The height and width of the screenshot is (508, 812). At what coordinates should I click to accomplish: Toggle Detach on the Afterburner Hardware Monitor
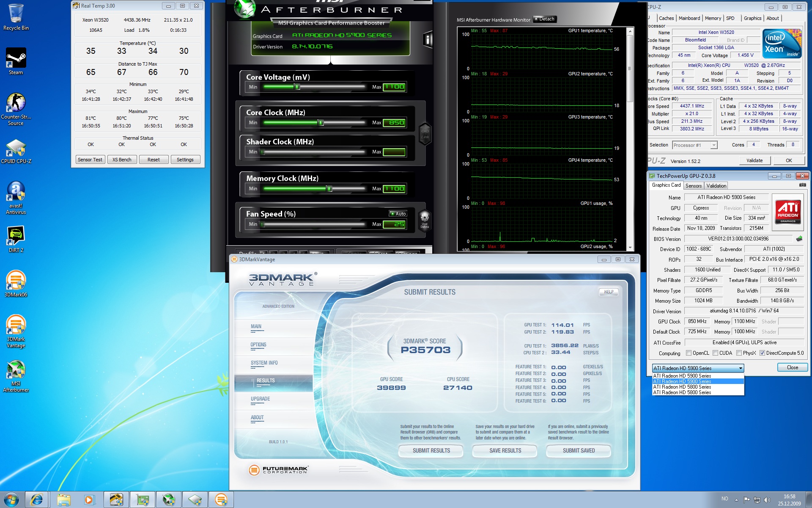544,19
